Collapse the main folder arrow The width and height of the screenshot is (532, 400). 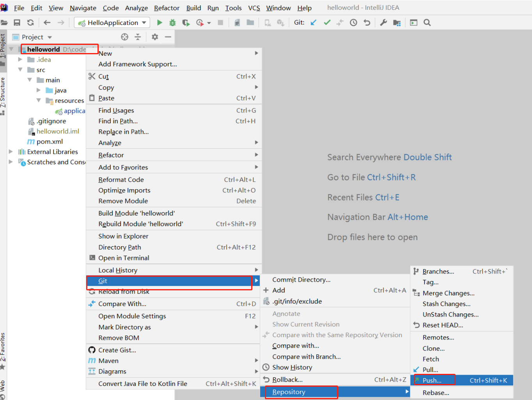point(30,80)
